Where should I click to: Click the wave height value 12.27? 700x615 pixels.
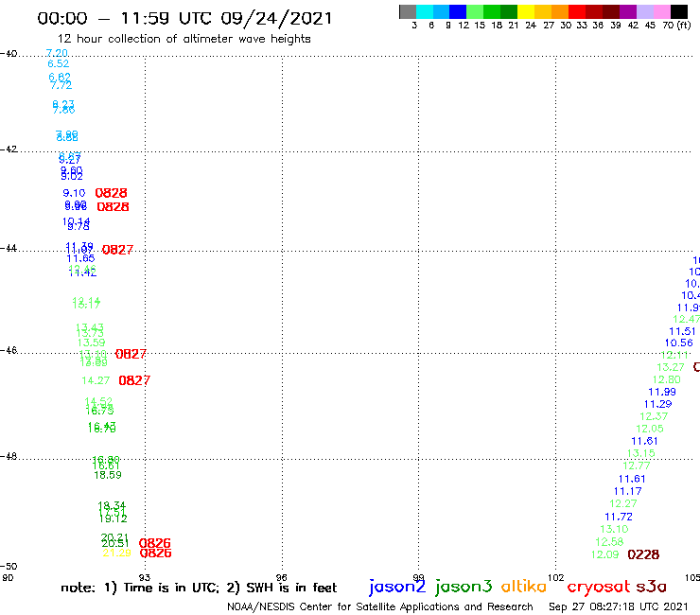(623, 503)
